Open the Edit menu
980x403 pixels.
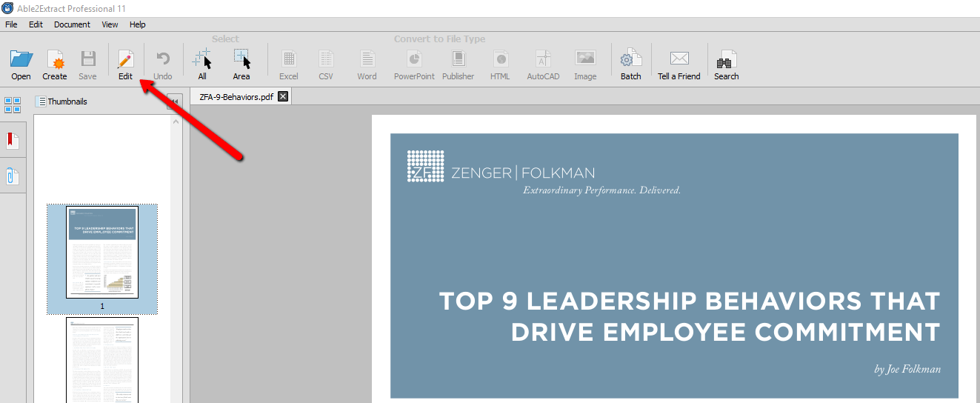pyautogui.click(x=36, y=24)
